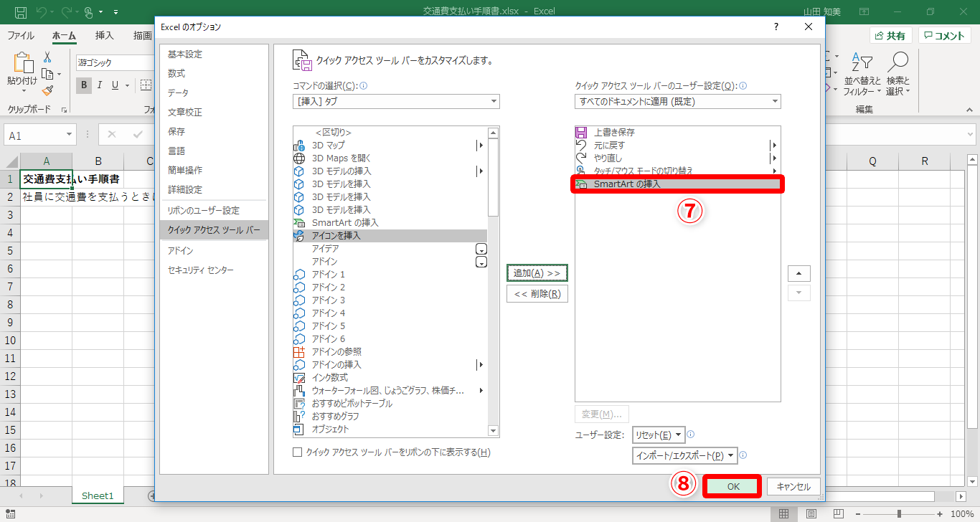
Task: Switch to Page Break Preview in status bar
Action: click(x=837, y=513)
